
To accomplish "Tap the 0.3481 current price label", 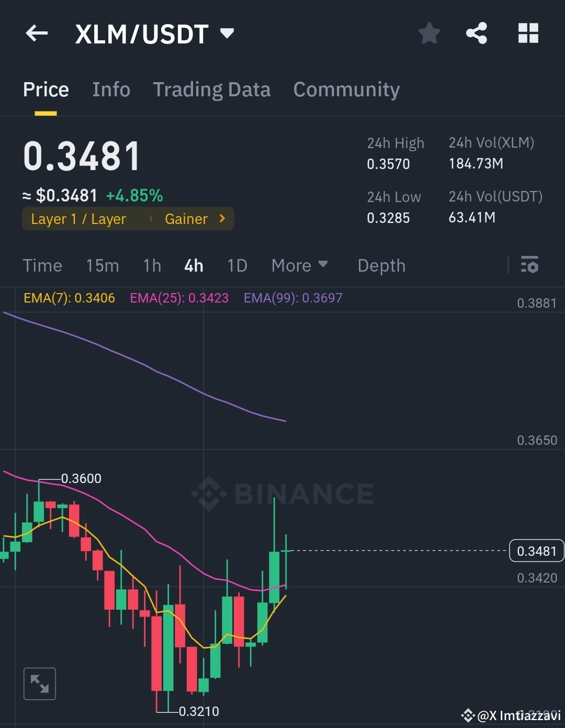I will [536, 551].
